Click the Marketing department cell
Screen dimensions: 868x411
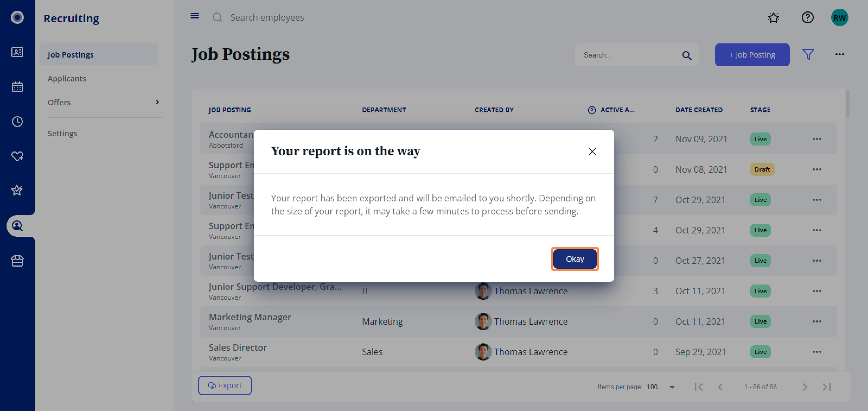[382, 322]
